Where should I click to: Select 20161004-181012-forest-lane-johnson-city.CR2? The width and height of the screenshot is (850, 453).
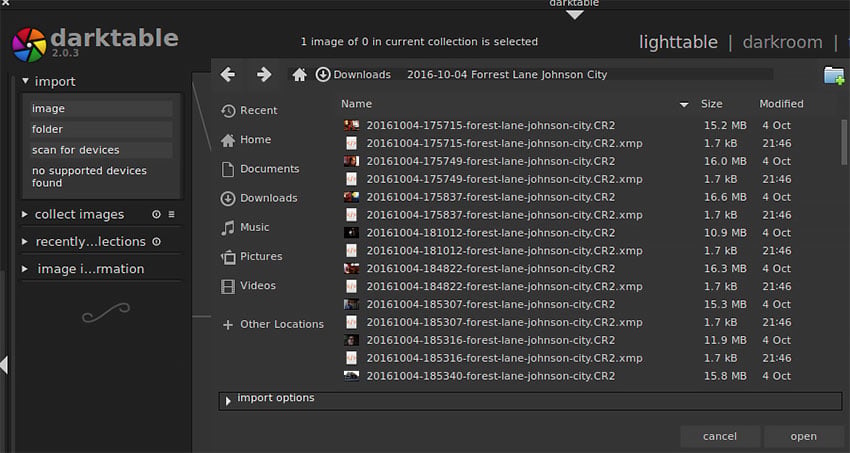(x=491, y=233)
